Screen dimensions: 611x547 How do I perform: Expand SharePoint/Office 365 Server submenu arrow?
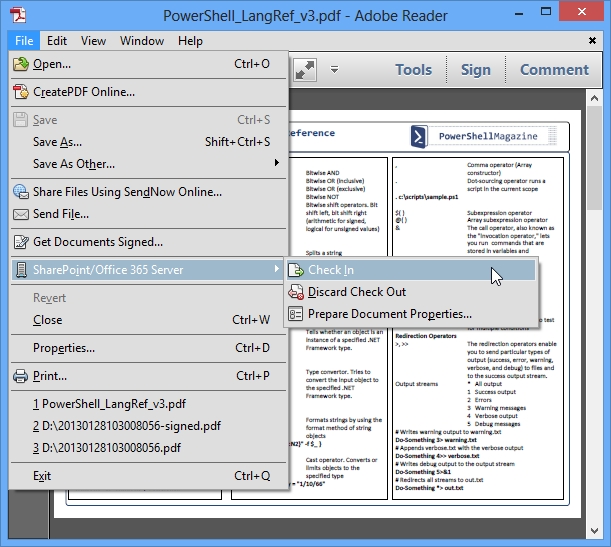[x=276, y=268]
